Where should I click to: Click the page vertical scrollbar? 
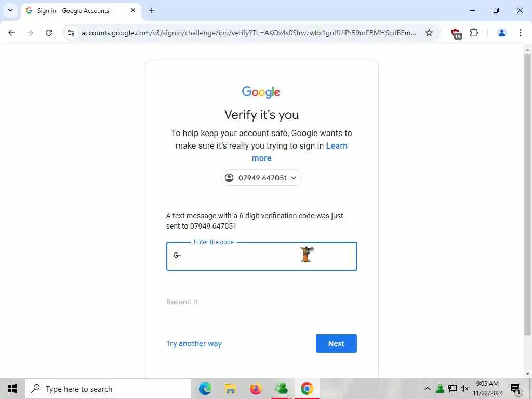coord(527,193)
